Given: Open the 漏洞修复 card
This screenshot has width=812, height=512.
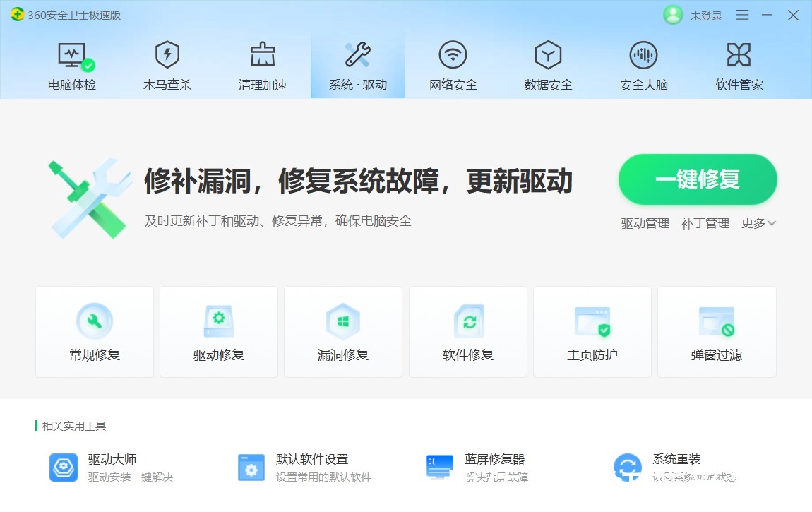Looking at the screenshot, I should pyautogui.click(x=343, y=332).
